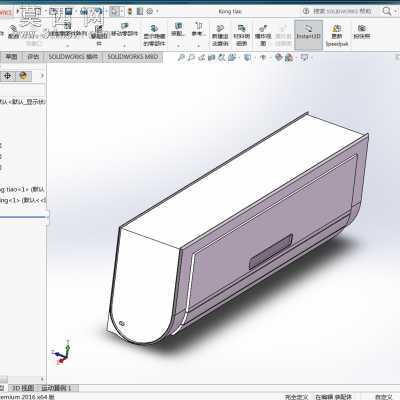Open ConfigurationManager tab with crosshair icon

click(7, 76)
